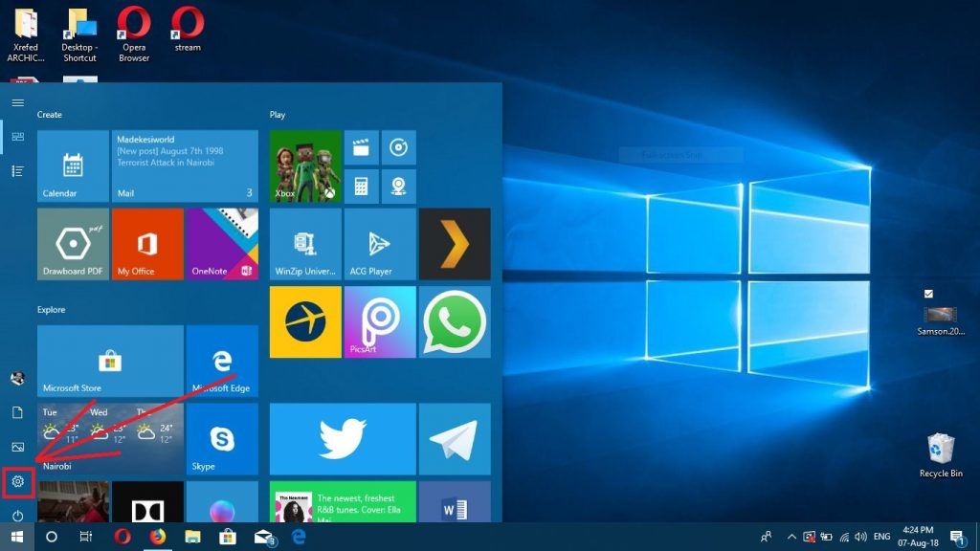Open File Explorer from the taskbar

pos(192,537)
